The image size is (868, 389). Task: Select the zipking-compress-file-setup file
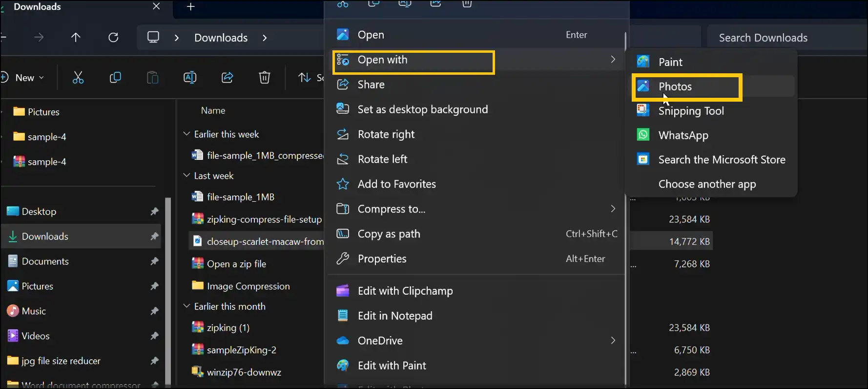point(256,219)
